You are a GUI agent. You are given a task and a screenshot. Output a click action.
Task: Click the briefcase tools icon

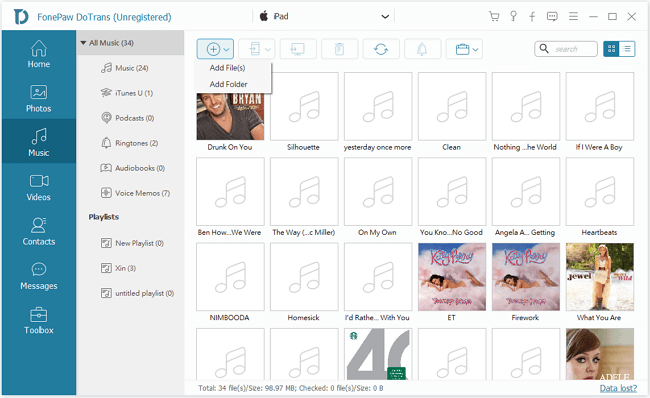tap(462, 49)
